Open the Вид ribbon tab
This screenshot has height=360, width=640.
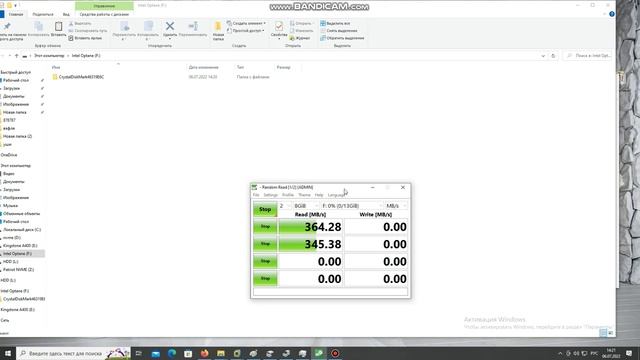point(66,14)
